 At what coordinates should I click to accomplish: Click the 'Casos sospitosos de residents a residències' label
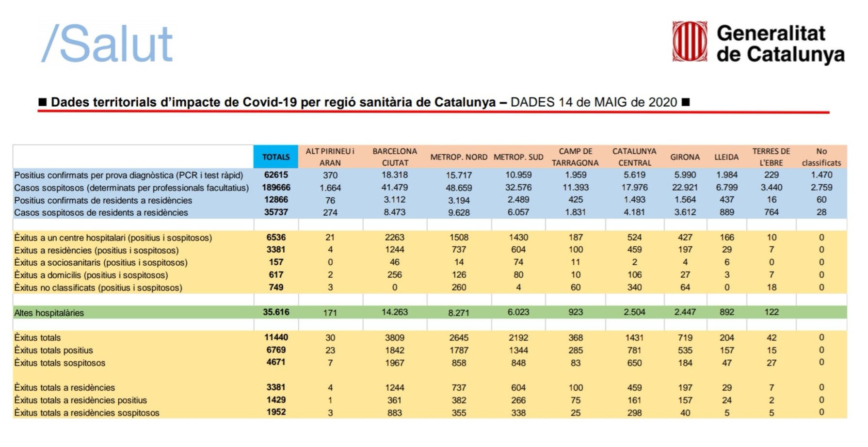click(101, 212)
